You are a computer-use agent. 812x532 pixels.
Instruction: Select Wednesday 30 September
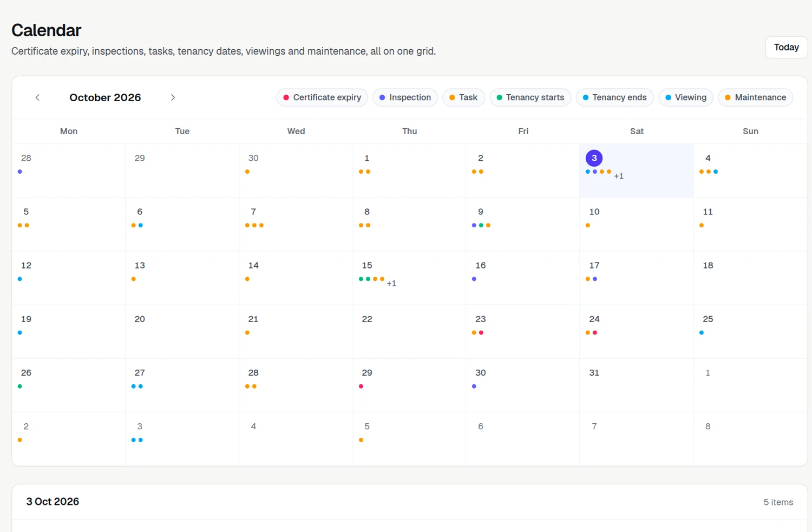pyautogui.click(x=296, y=170)
